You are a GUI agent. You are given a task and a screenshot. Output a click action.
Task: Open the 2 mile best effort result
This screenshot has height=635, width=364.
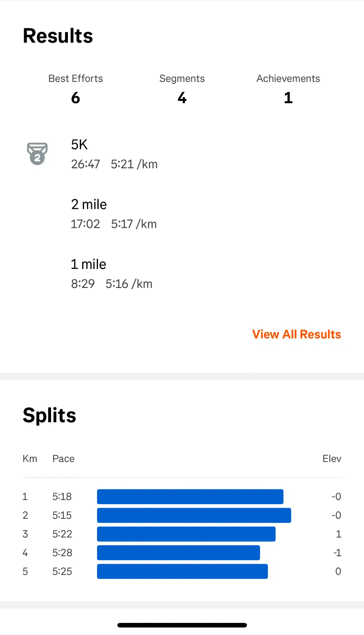point(182,214)
